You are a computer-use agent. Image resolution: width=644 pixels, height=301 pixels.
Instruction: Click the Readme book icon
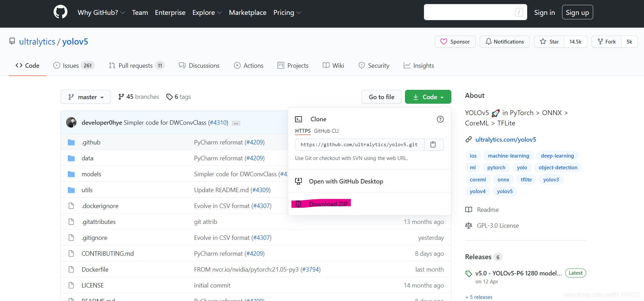pyautogui.click(x=469, y=210)
